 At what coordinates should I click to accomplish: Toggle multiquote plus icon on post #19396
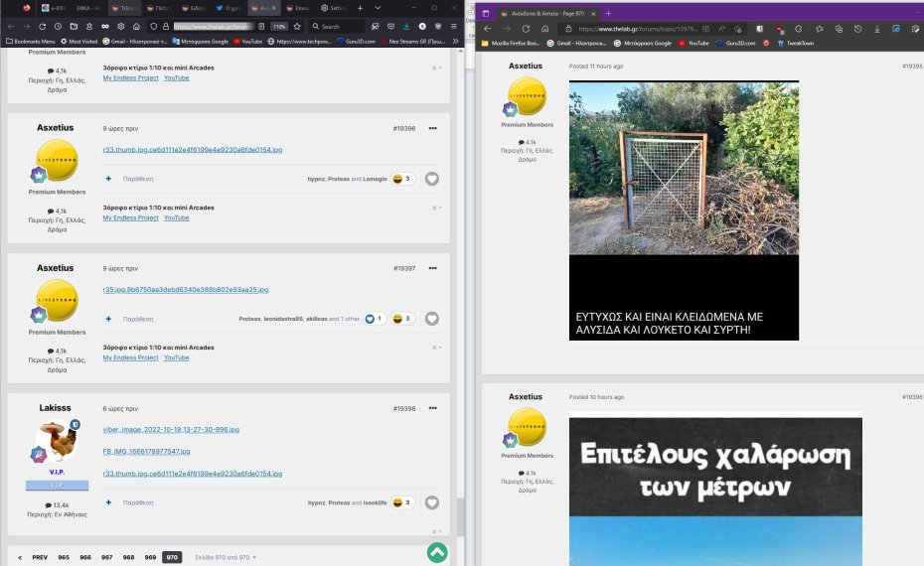[109, 179]
